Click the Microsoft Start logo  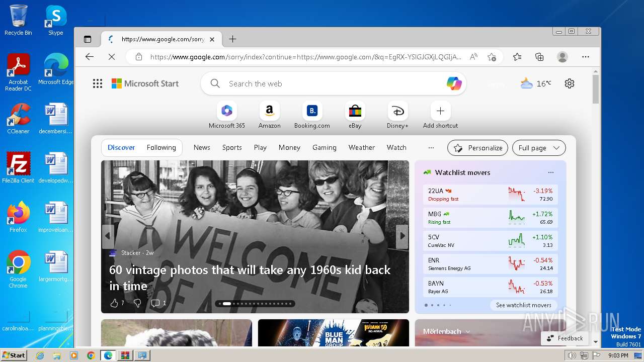[145, 83]
